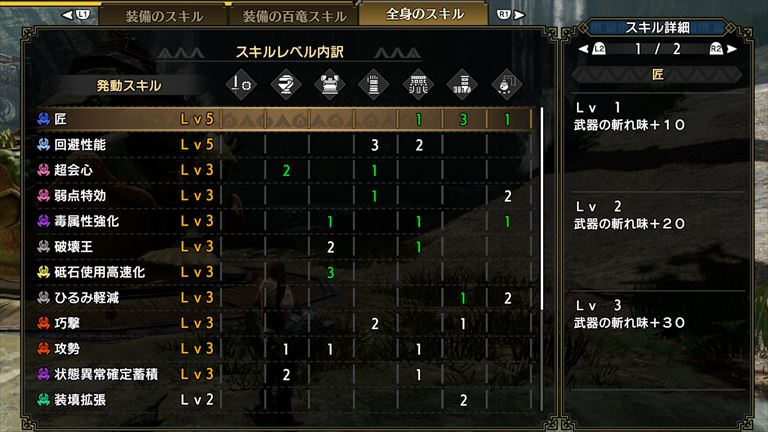This screenshot has height=432, width=768.
Task: Select the weapon column icon
Action: [241, 85]
